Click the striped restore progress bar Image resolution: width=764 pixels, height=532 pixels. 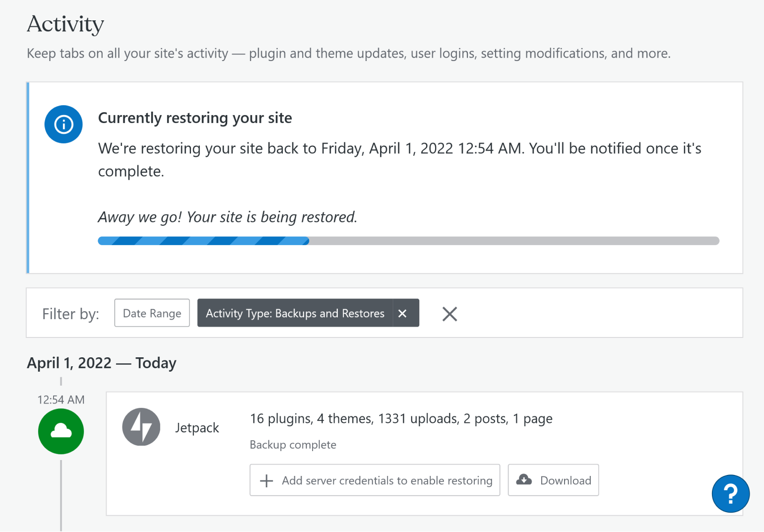coord(408,241)
